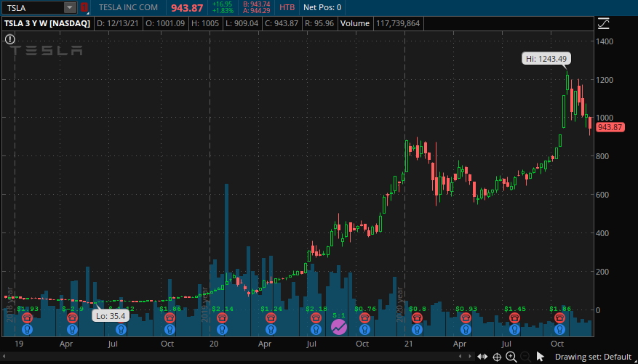Screen dimensions: 638x364
Task: Click the blue bulb icon under $2.18
Action: pyautogui.click(x=316, y=329)
